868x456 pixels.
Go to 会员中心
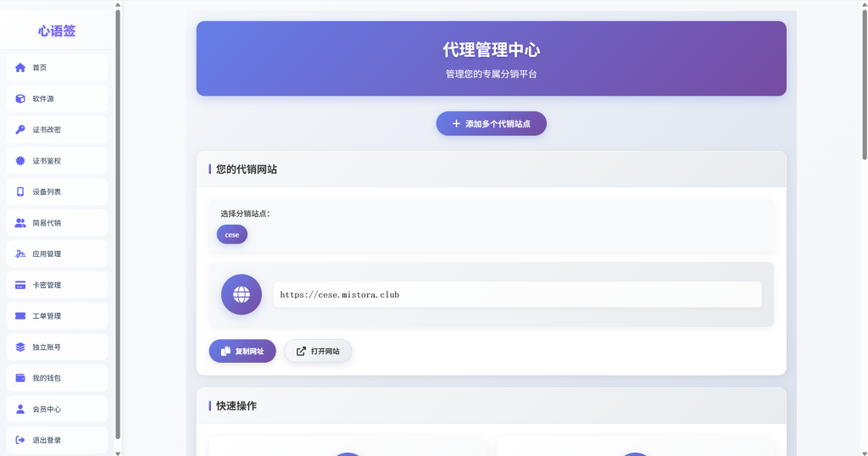pyautogui.click(x=57, y=409)
